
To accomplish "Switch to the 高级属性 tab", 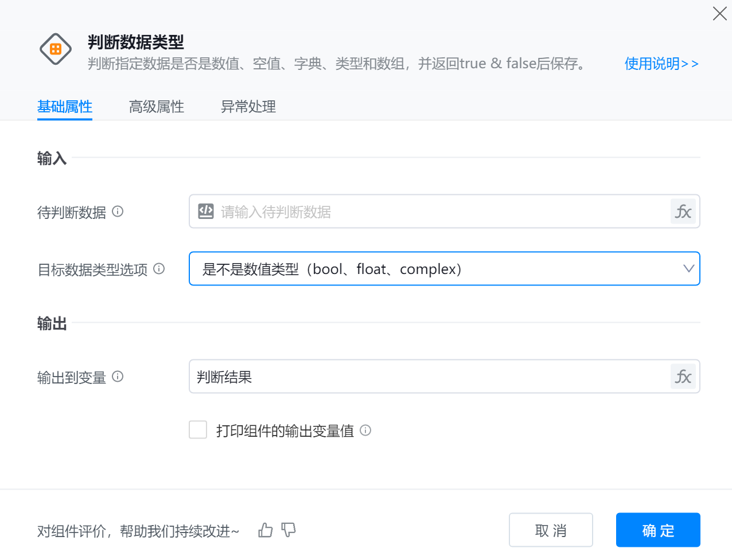I will coord(157,107).
